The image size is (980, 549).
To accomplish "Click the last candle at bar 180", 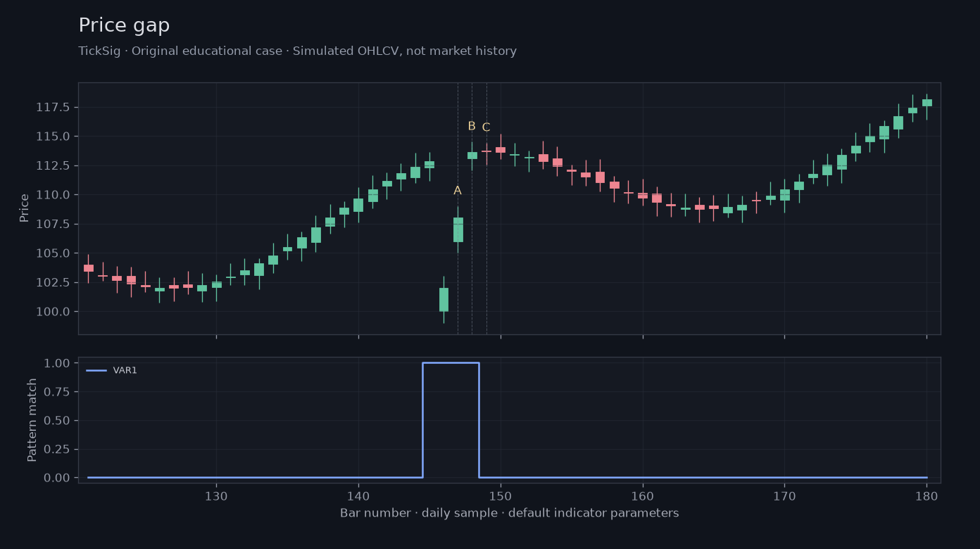I will (926, 103).
